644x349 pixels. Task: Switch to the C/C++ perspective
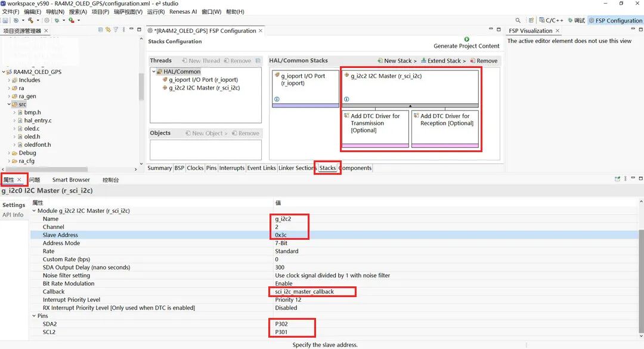click(x=551, y=20)
